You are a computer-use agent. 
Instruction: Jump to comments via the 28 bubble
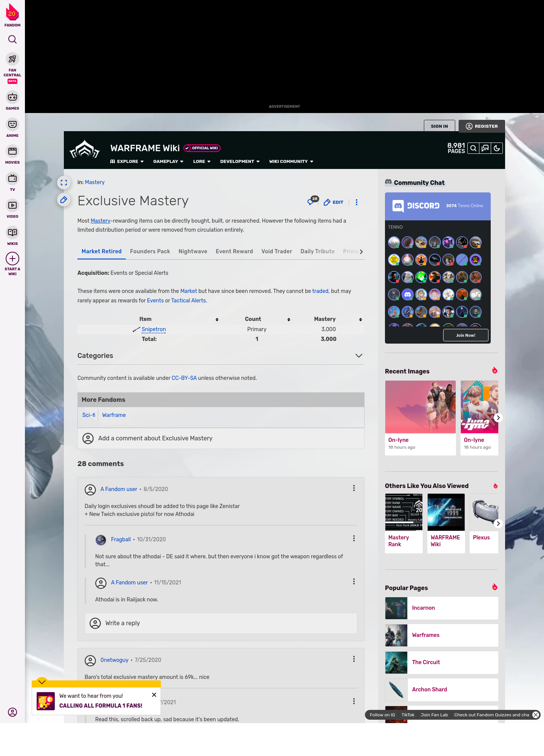point(312,201)
